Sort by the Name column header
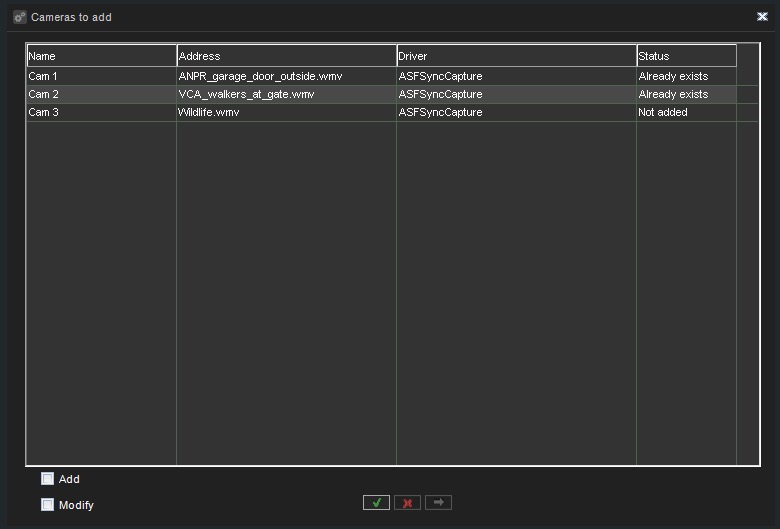Image resolution: width=780 pixels, height=529 pixels. (x=101, y=56)
